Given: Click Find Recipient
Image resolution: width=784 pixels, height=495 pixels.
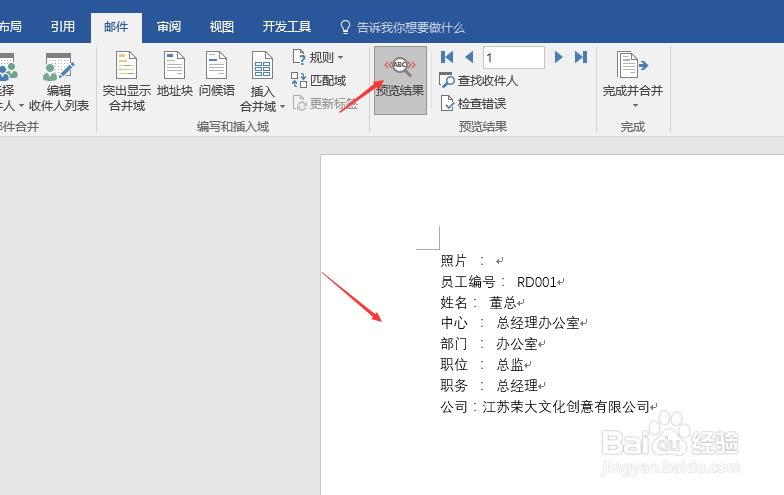Looking at the screenshot, I should pos(478,80).
